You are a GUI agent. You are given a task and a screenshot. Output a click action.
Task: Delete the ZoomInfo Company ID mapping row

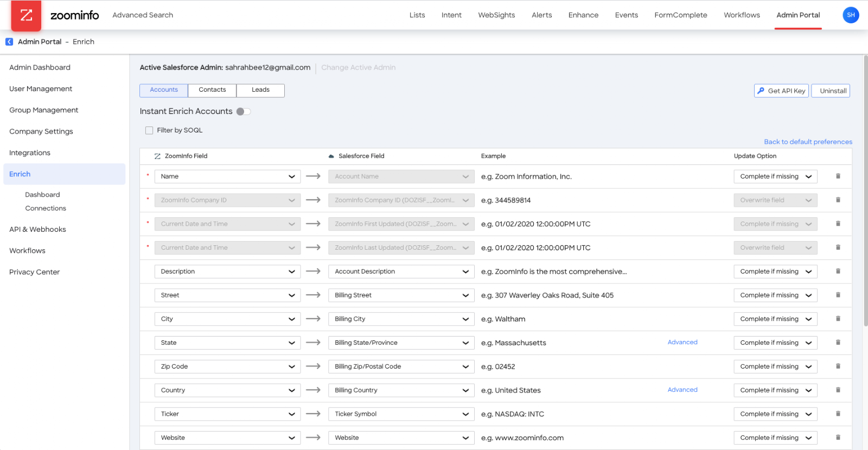point(838,200)
